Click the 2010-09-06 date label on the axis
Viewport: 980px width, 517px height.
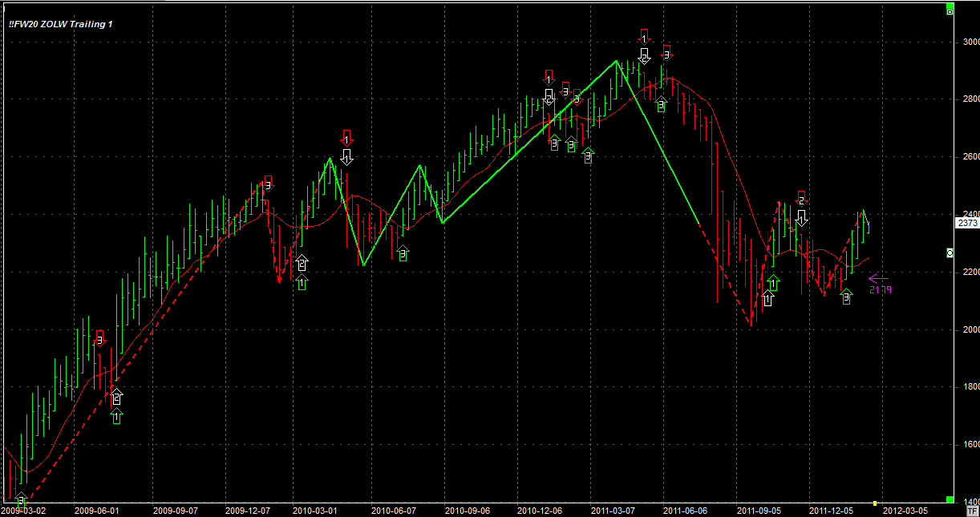468,510
